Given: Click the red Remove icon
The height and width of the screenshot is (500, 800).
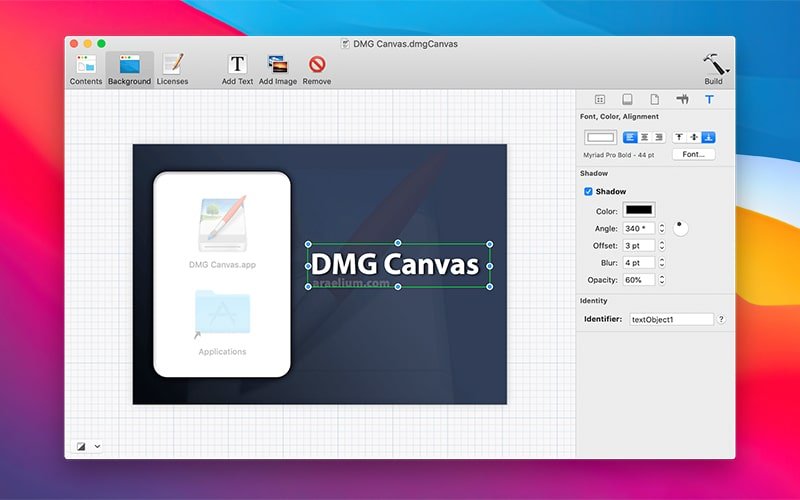Looking at the screenshot, I should tap(317, 66).
